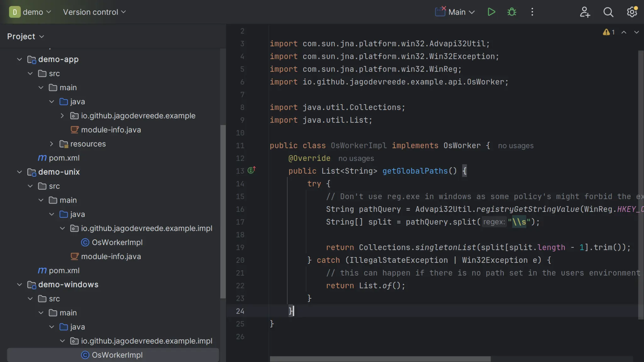Go to previous highlighted error arrow
The width and height of the screenshot is (644, 362).
tap(624, 32)
